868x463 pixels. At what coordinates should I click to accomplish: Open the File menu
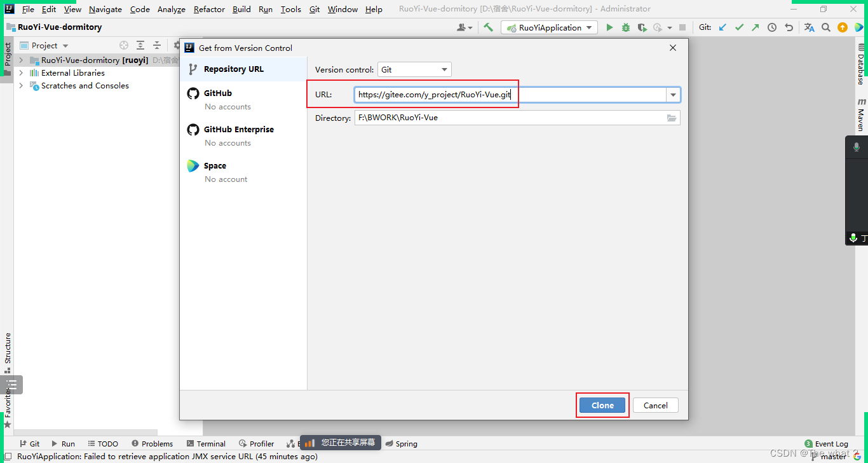tap(28, 9)
